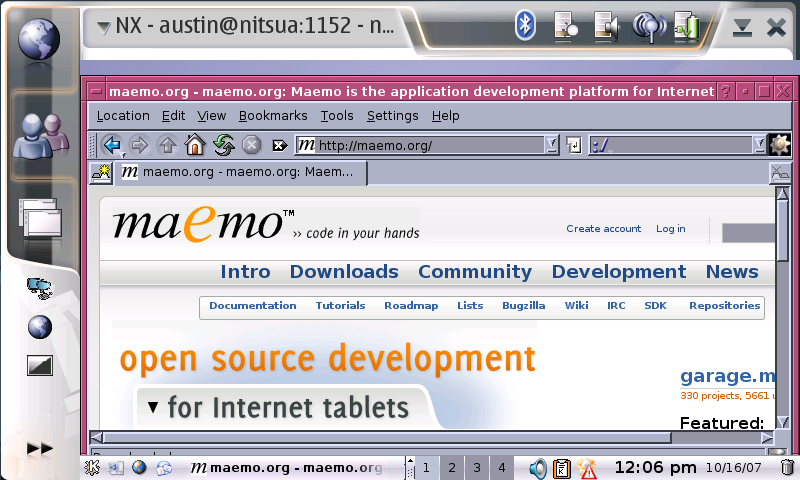Open the Intro navigation link
Image resolution: width=800 pixels, height=480 pixels.
coord(245,271)
